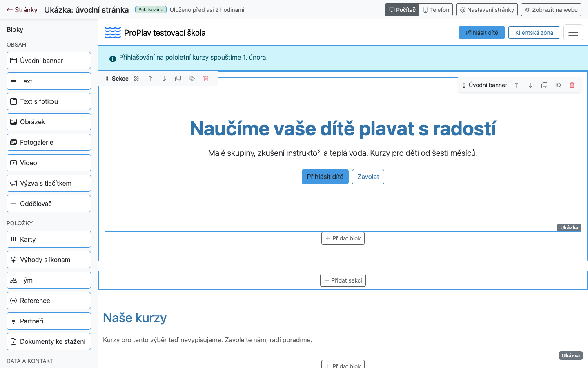Click Přidat sekci button
This screenshot has width=588, height=368.
pyautogui.click(x=343, y=280)
